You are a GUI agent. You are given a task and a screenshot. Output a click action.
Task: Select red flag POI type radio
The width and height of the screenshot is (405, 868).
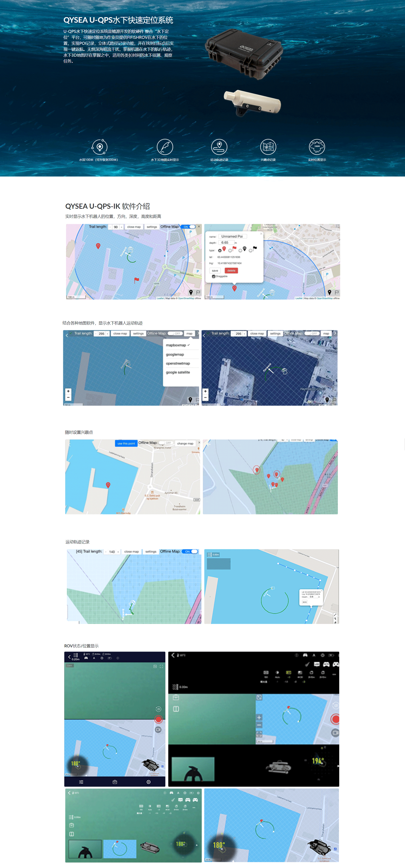click(x=230, y=250)
